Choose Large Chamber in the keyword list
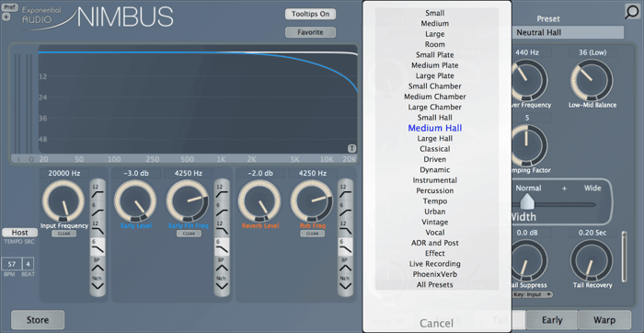This screenshot has width=644, height=333. tap(435, 108)
